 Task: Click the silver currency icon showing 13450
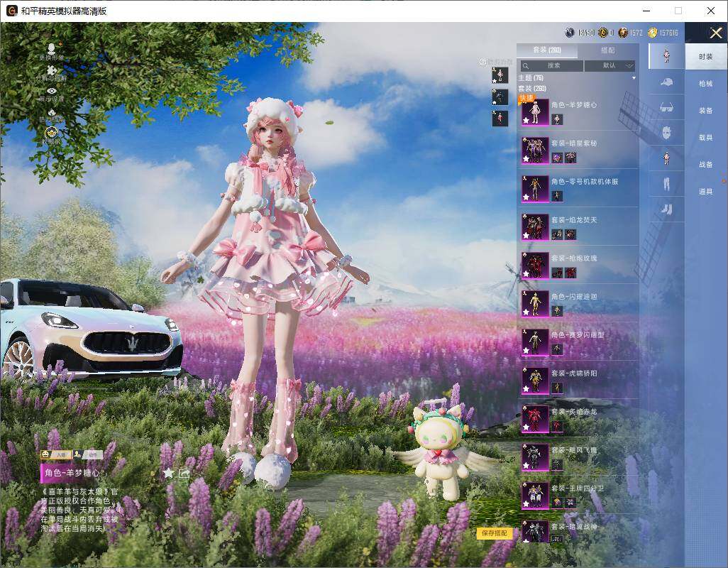[x=570, y=33]
